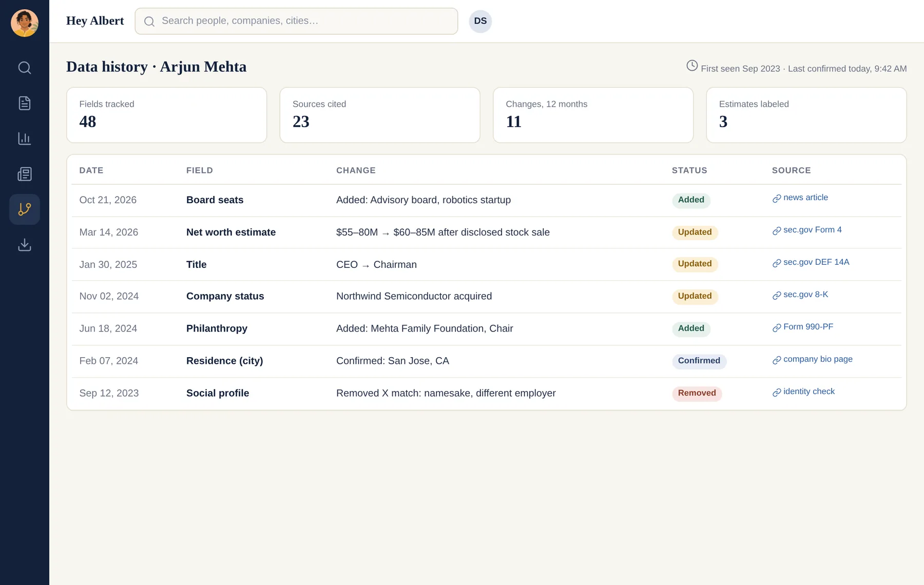924x585 pixels.
Task: Focus the Search people, companies, cities field
Action: click(296, 21)
